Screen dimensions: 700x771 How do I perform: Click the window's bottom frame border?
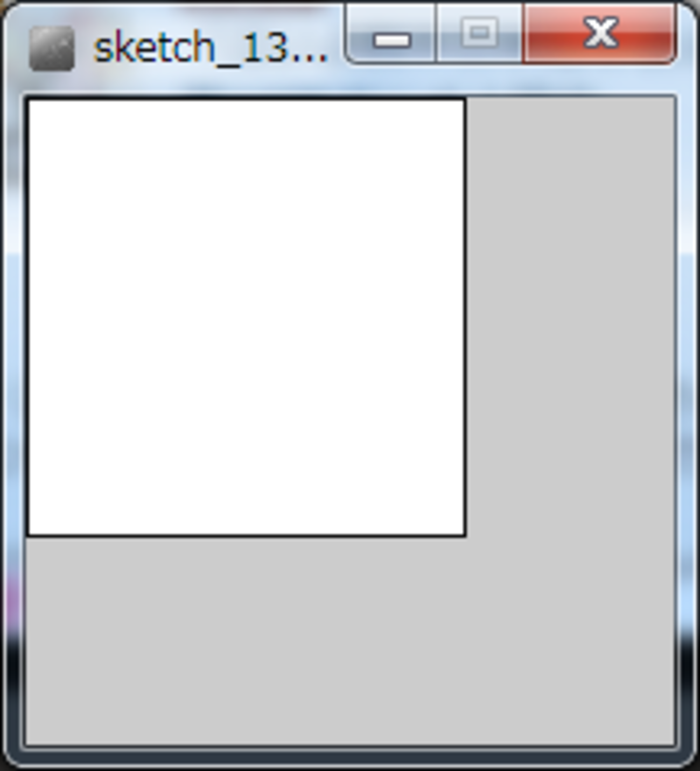click(350, 757)
